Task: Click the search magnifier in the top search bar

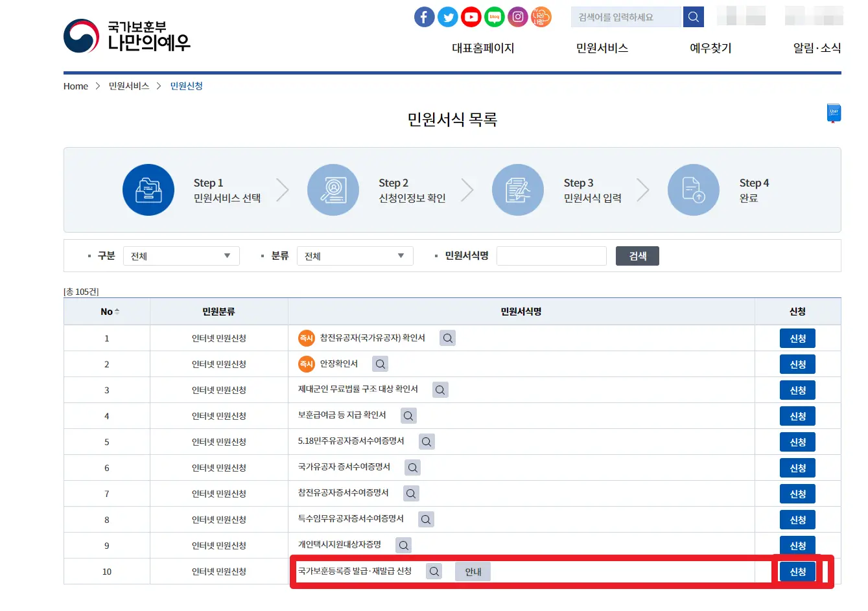Action: 693,16
